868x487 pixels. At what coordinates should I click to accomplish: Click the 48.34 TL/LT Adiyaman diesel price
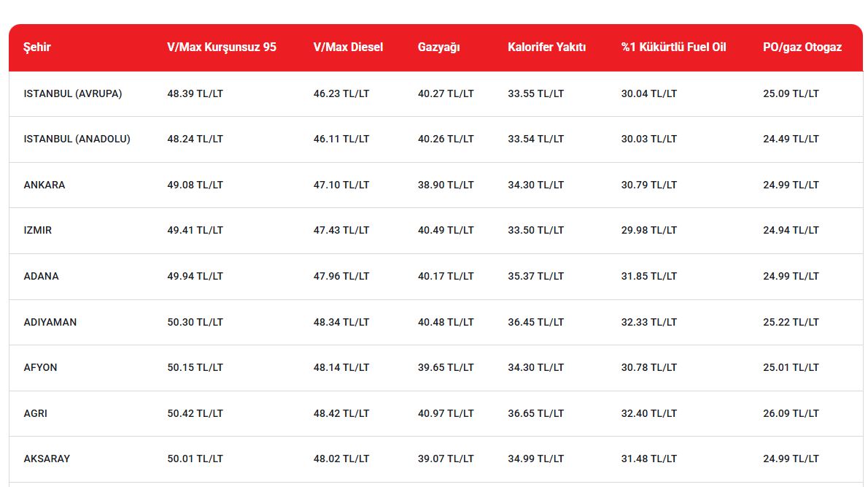point(341,322)
